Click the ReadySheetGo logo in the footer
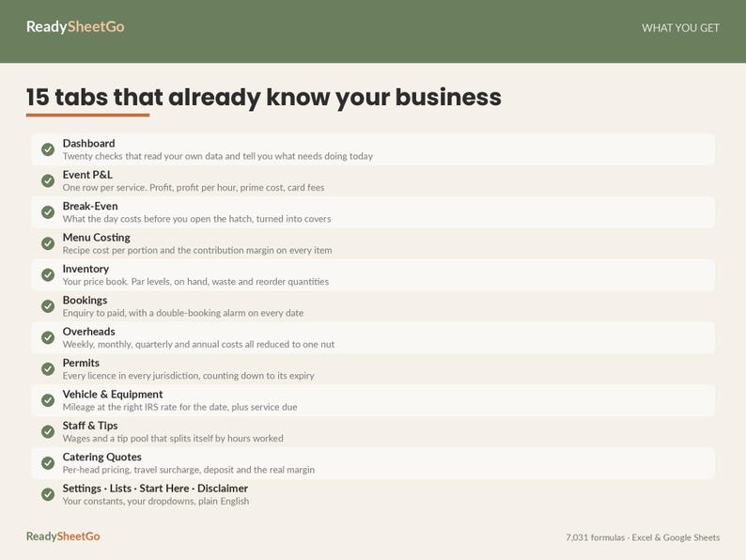The width and height of the screenshot is (746, 560). [x=63, y=537]
